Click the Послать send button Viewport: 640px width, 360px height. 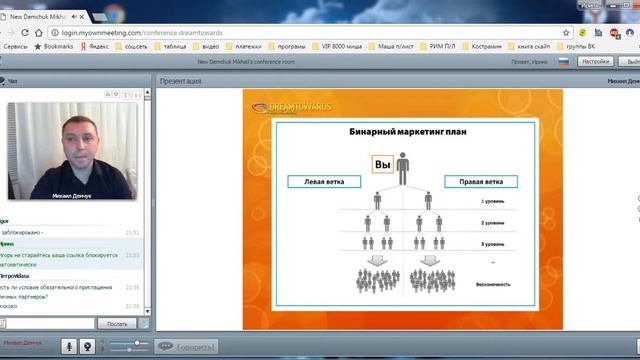(117, 323)
